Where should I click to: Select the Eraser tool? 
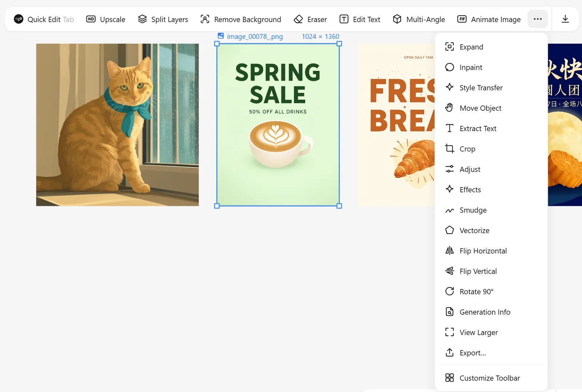(310, 19)
